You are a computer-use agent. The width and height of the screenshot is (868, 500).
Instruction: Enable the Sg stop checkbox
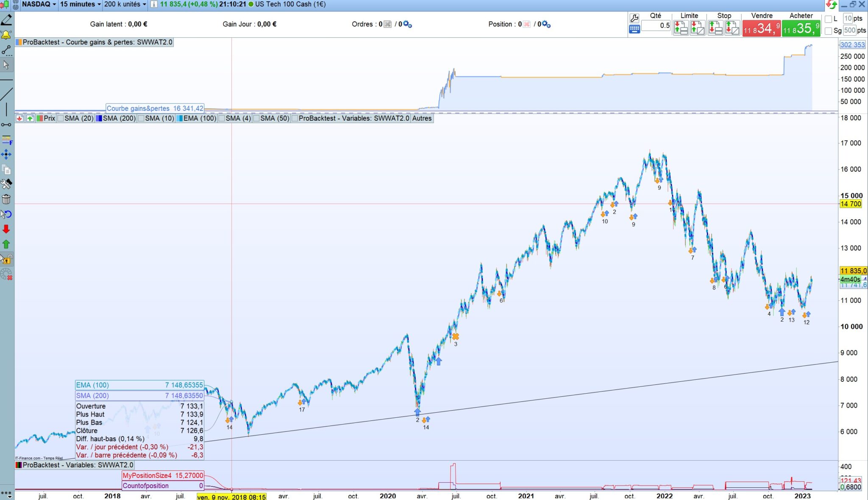[x=828, y=31]
